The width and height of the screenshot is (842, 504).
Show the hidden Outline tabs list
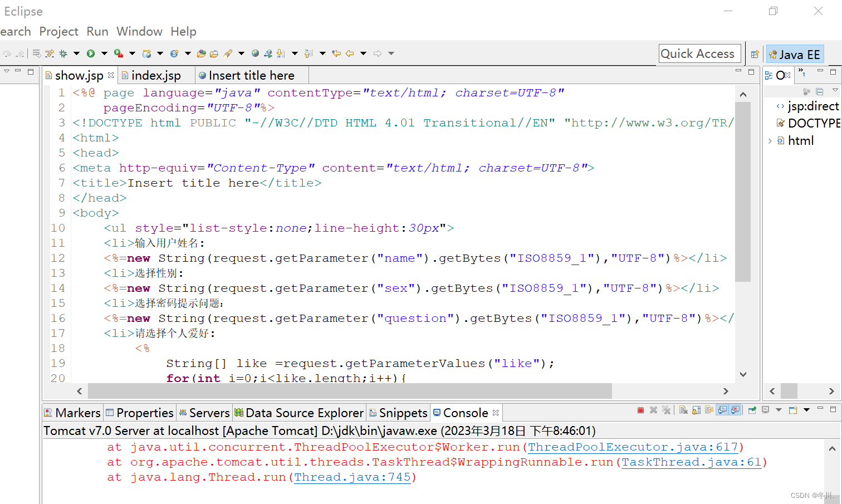(801, 72)
